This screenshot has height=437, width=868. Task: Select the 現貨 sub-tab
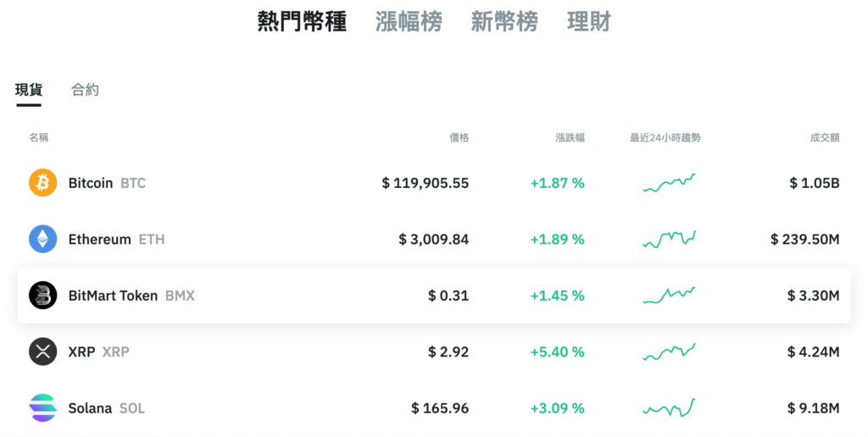click(x=29, y=90)
